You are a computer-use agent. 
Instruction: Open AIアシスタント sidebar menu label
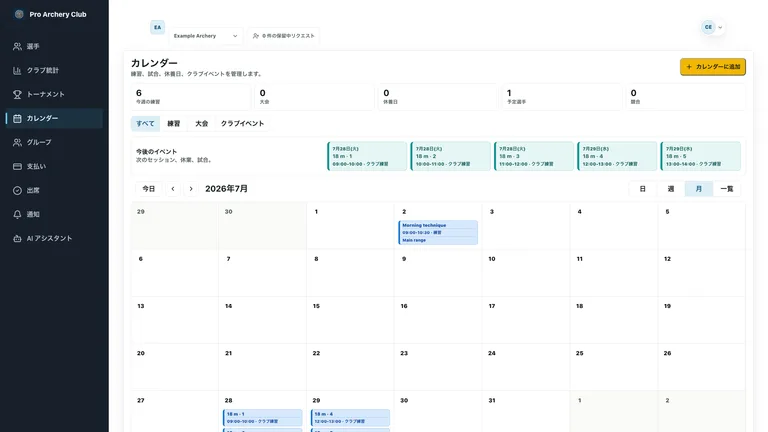(49, 239)
